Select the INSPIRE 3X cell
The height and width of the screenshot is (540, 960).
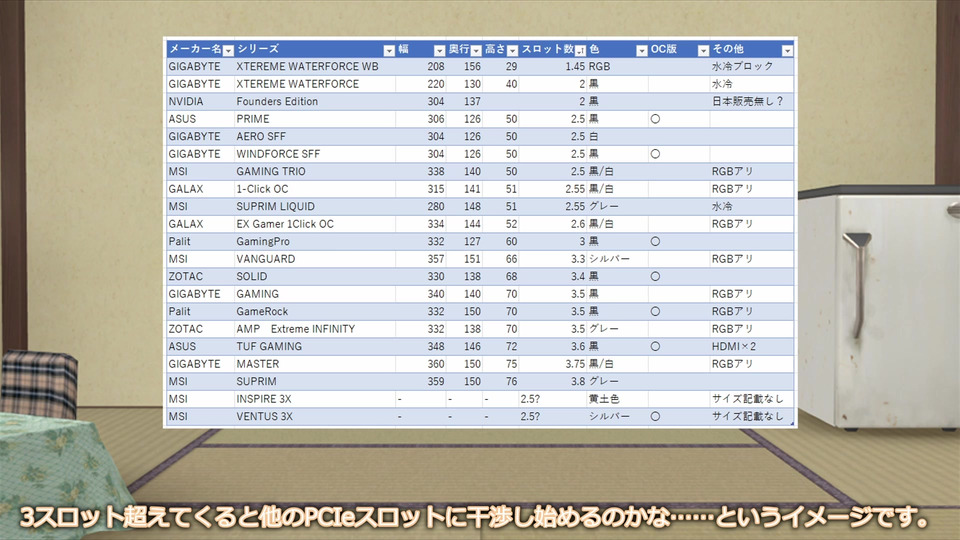coord(315,399)
